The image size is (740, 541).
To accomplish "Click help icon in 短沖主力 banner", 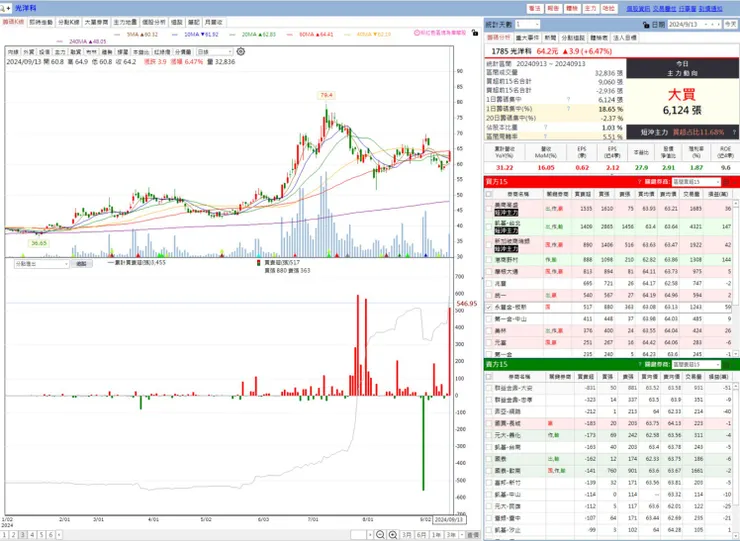I will [x=734, y=132].
